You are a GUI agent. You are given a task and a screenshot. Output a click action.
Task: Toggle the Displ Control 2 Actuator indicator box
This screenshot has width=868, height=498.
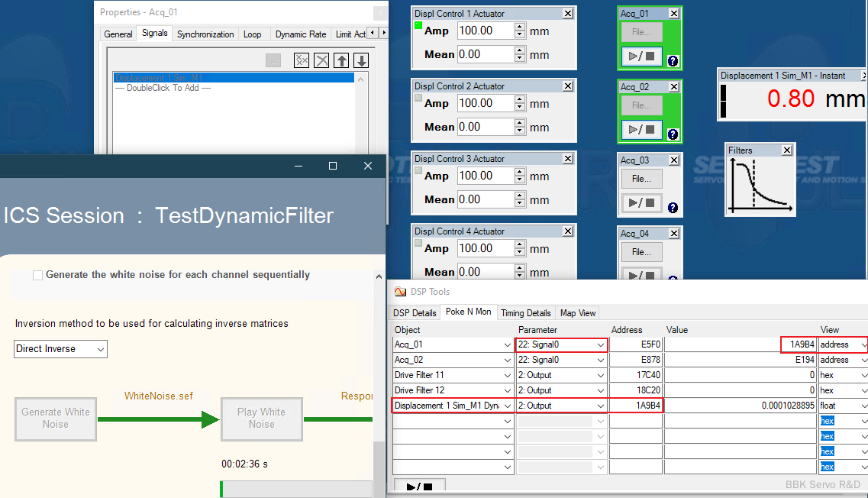click(x=418, y=98)
